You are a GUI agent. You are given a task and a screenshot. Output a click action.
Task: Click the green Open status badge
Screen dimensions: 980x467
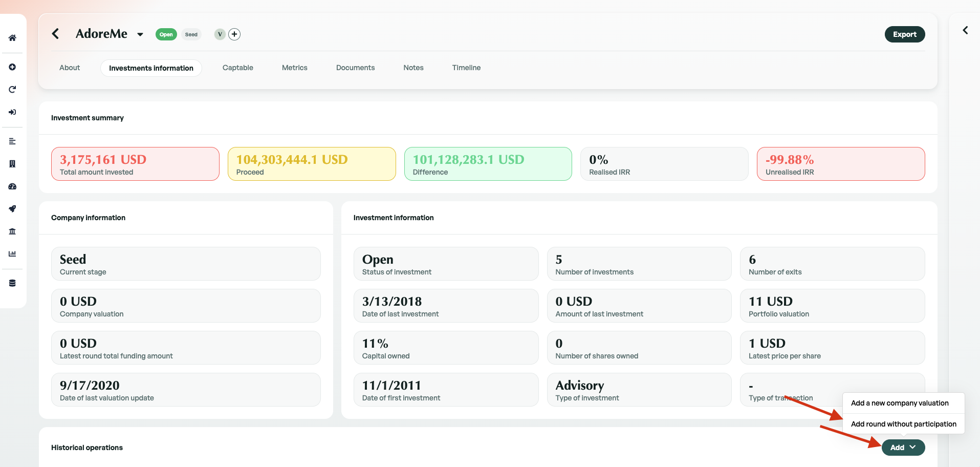(166, 34)
